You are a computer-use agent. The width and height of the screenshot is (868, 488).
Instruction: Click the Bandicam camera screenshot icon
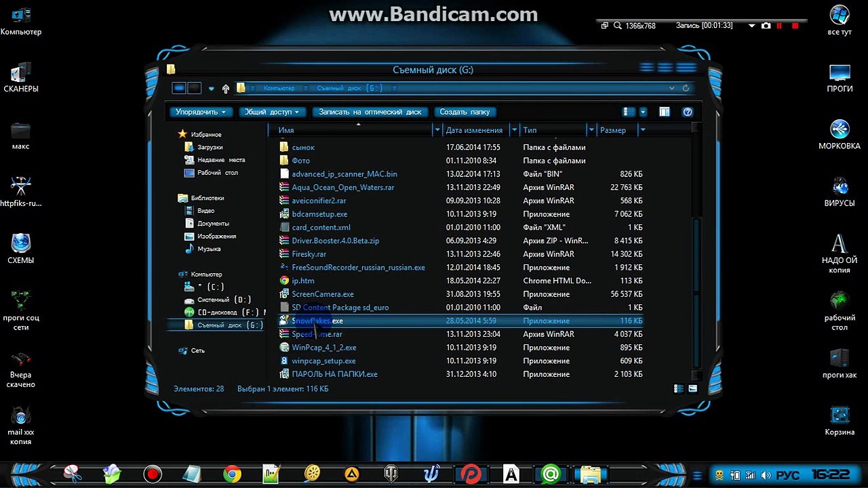click(x=766, y=25)
